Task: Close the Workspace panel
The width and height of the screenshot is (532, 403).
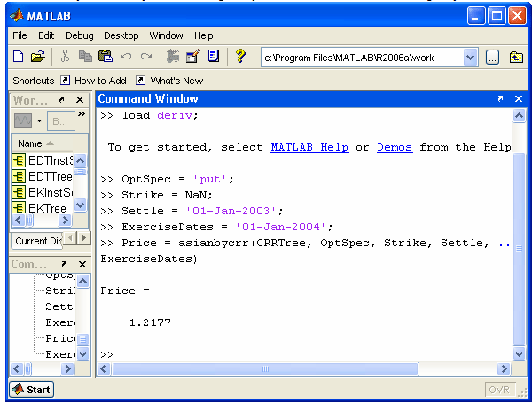Action: pos(80,100)
